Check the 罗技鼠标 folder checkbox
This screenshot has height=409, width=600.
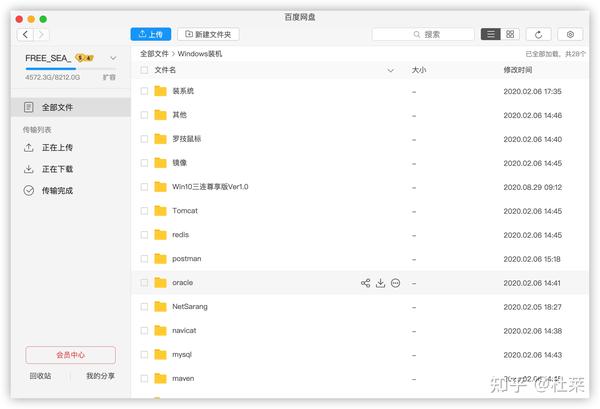[x=144, y=139]
